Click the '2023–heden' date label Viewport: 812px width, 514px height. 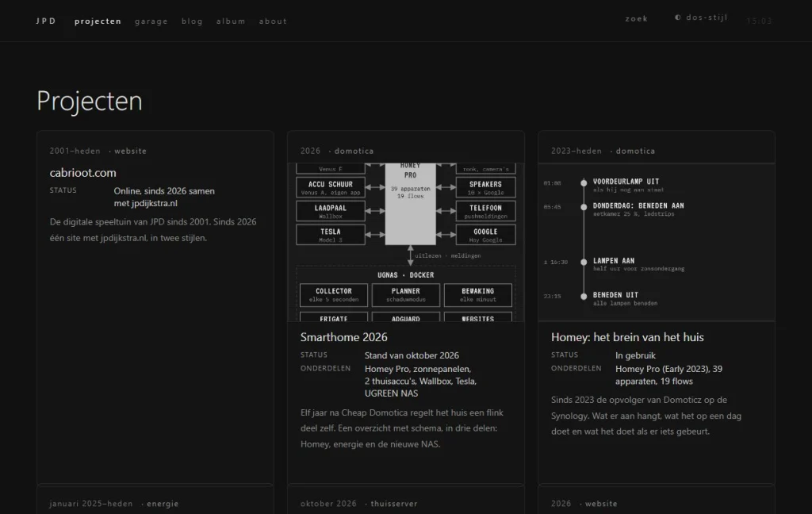576,152
